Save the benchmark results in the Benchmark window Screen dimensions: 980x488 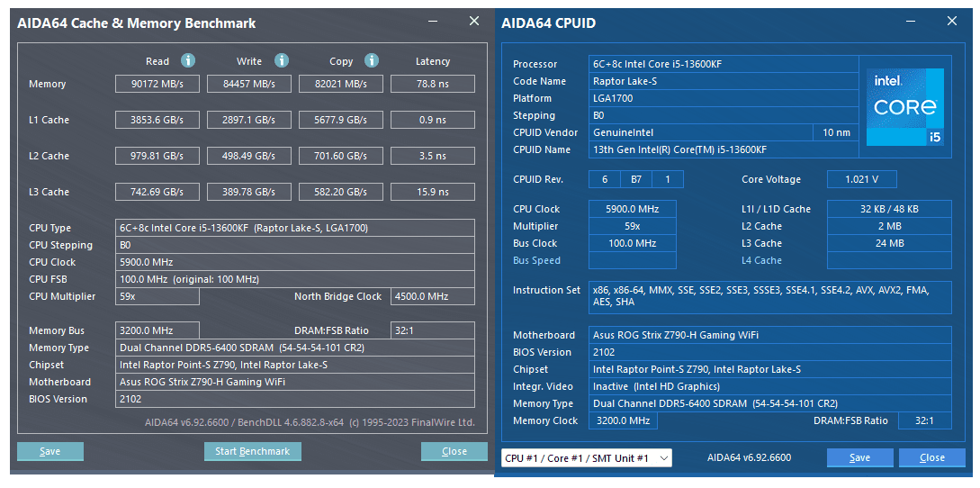(x=50, y=451)
